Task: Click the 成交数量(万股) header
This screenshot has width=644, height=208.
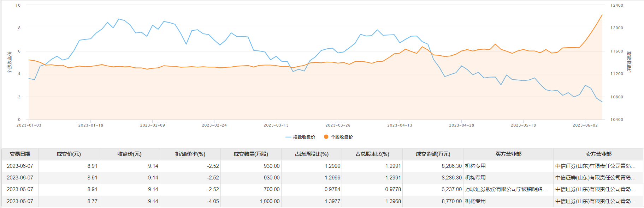Action: pyautogui.click(x=251, y=154)
